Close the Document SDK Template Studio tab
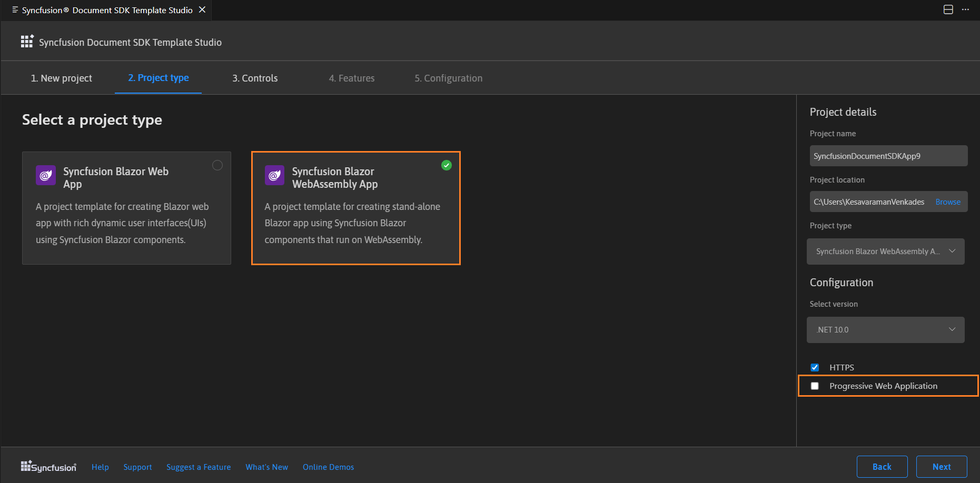 point(202,10)
